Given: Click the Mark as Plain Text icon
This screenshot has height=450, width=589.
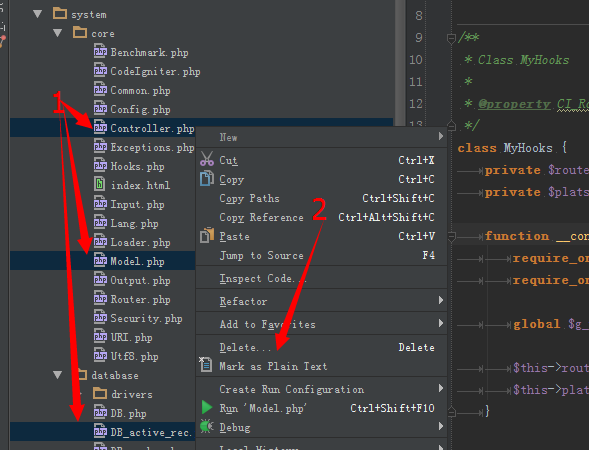Looking at the screenshot, I should click(205, 364).
